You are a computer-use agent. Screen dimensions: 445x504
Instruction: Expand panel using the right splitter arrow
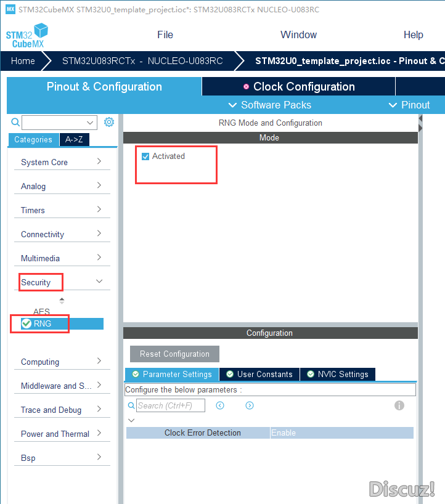[420, 128]
